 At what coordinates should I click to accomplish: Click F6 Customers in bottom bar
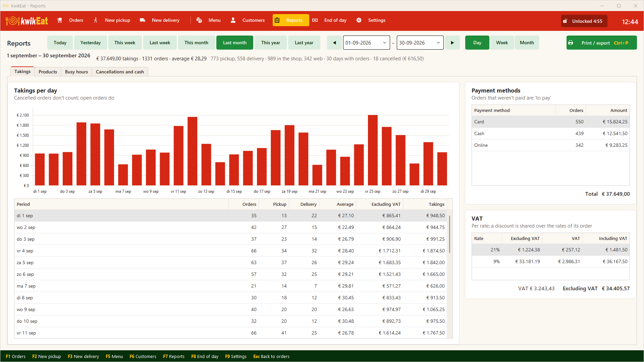pyautogui.click(x=143, y=356)
